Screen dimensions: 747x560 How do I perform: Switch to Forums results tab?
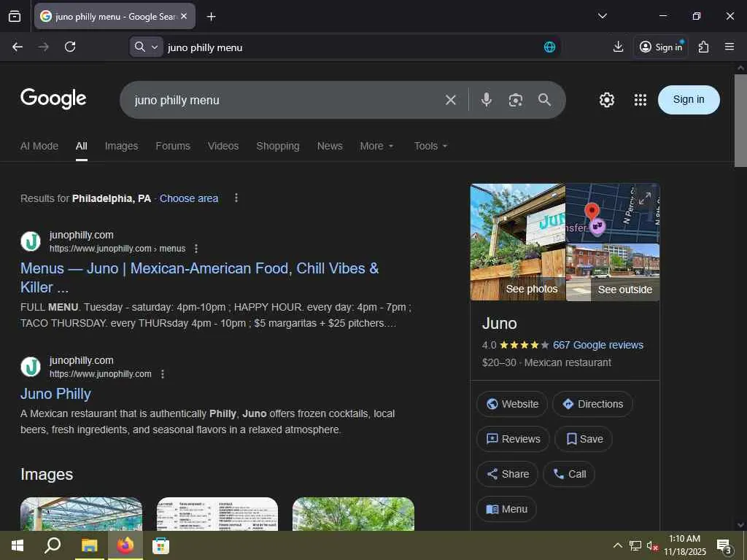[x=173, y=146]
